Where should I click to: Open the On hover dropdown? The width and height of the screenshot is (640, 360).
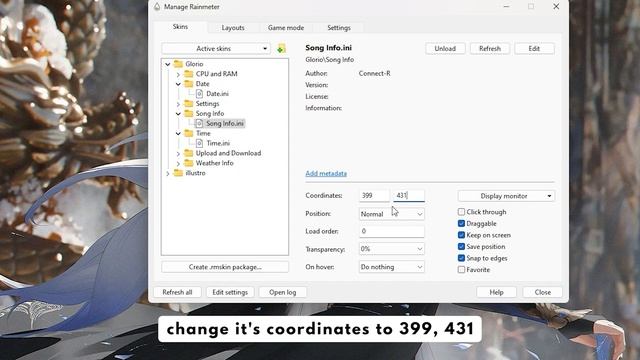point(391,267)
